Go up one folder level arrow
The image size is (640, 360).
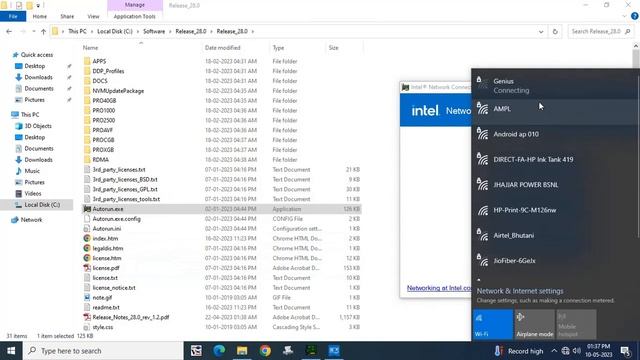point(43,31)
